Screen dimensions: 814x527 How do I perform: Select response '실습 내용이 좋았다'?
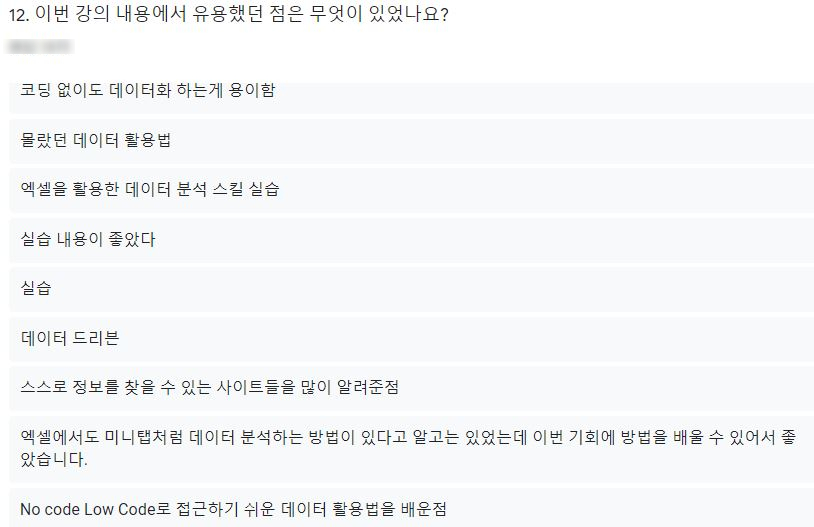[412, 239]
